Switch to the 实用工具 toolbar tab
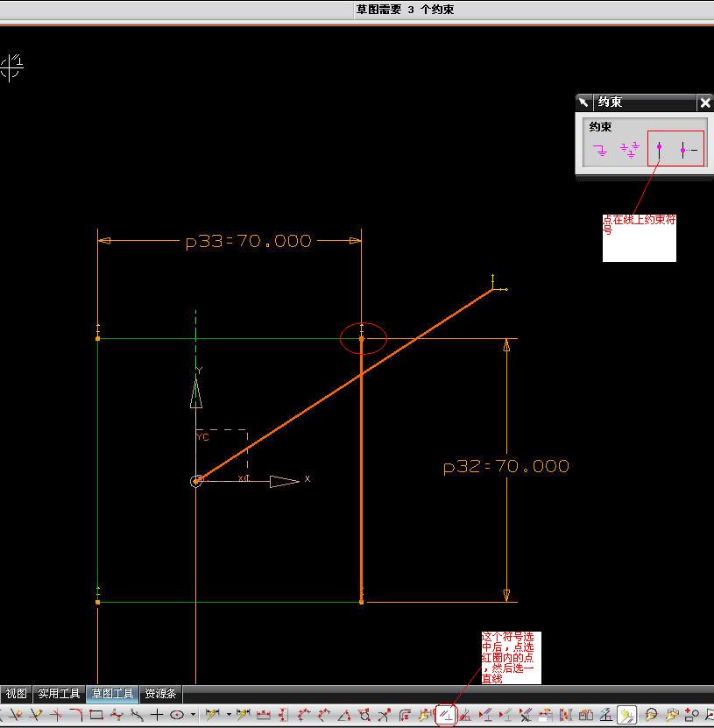 tap(59, 694)
